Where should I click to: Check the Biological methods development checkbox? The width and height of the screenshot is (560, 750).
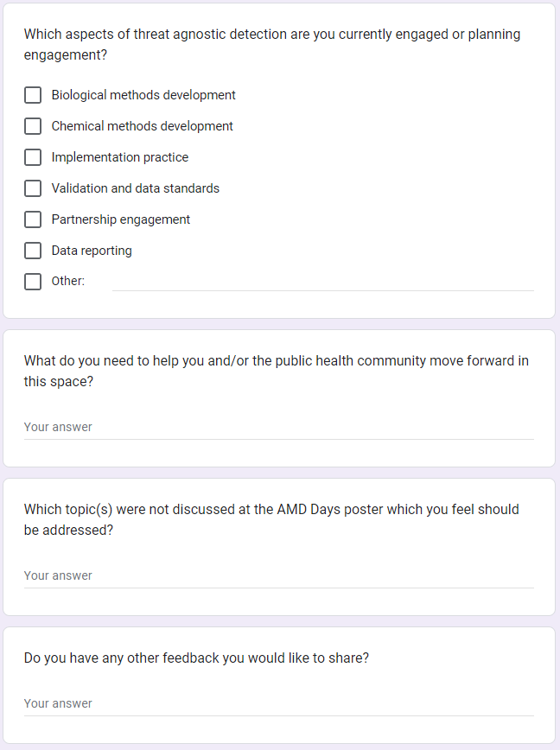33,95
